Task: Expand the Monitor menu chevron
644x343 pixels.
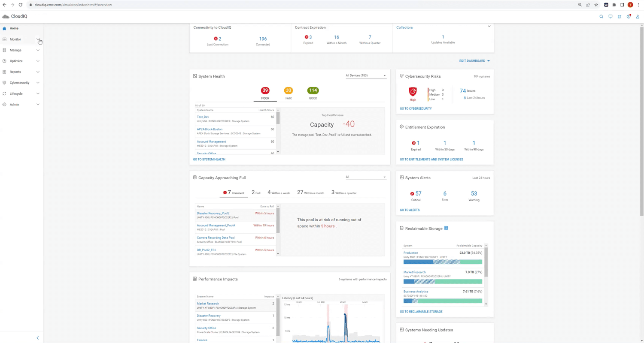Action: click(38, 39)
